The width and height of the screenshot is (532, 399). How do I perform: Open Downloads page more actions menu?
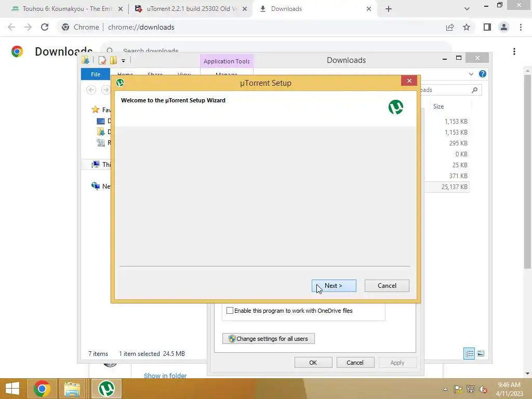coord(514,51)
